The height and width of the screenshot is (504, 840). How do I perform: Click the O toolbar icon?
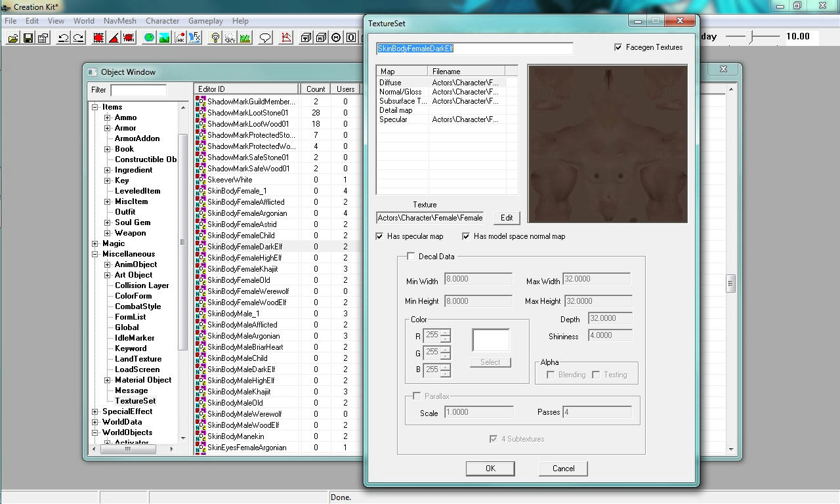coord(351,38)
